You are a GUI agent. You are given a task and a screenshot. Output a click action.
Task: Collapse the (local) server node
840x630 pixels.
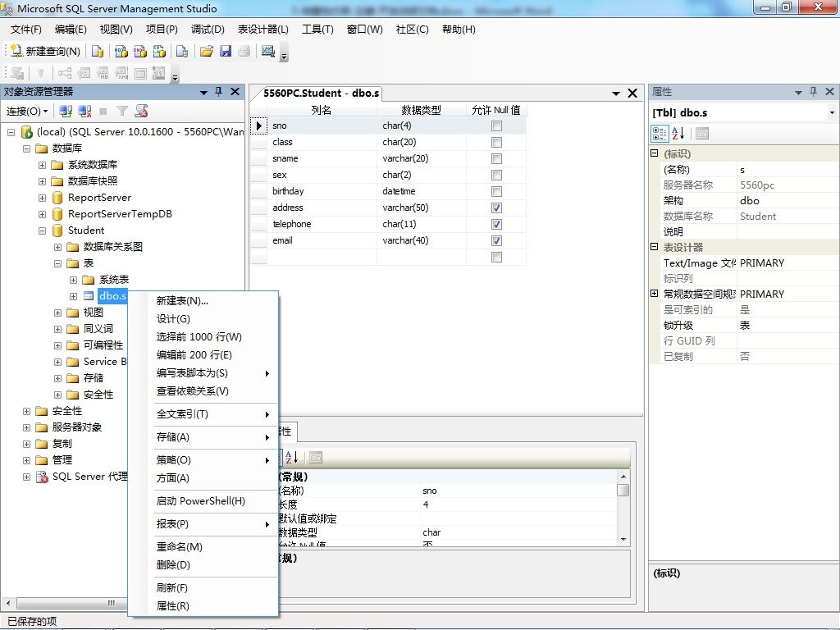click(11, 132)
